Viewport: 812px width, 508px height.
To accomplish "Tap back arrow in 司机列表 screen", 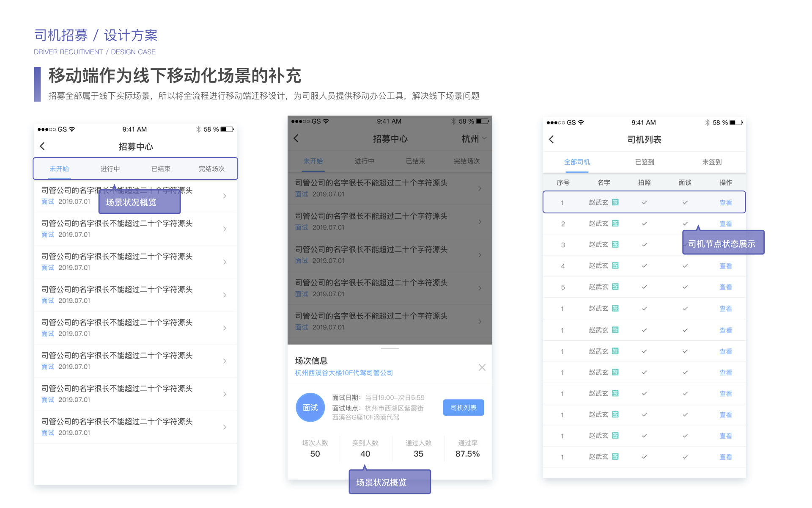I will point(551,140).
